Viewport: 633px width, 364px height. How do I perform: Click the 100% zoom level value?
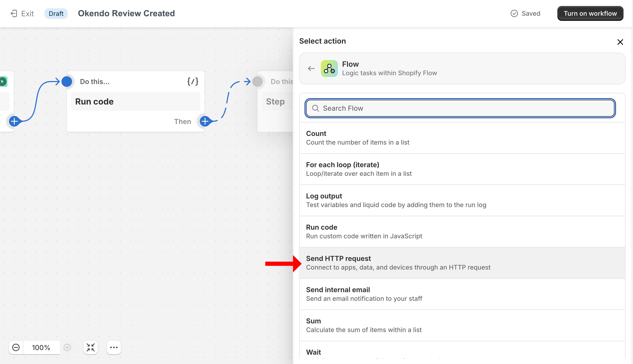click(x=41, y=348)
